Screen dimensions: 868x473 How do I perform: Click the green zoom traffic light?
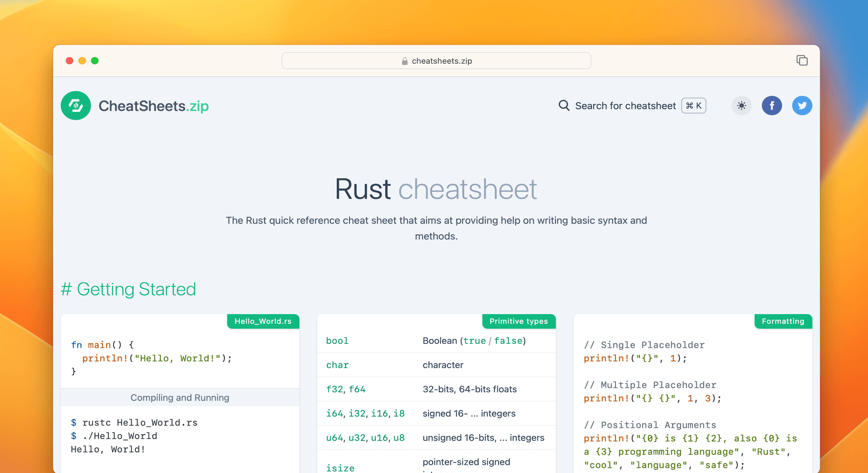95,60
